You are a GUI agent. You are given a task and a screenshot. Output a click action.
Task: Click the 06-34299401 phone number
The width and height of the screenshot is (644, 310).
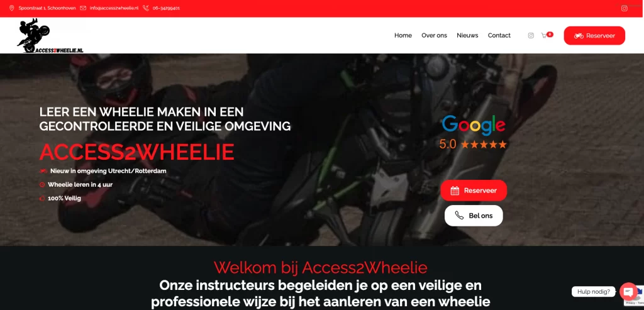pos(166,8)
